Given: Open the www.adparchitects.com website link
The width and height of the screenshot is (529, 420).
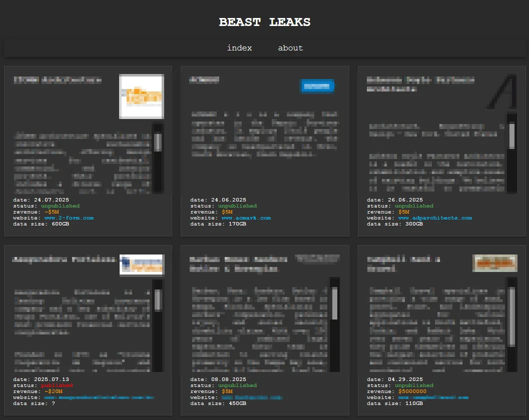Looking at the screenshot, I should [435, 218].
